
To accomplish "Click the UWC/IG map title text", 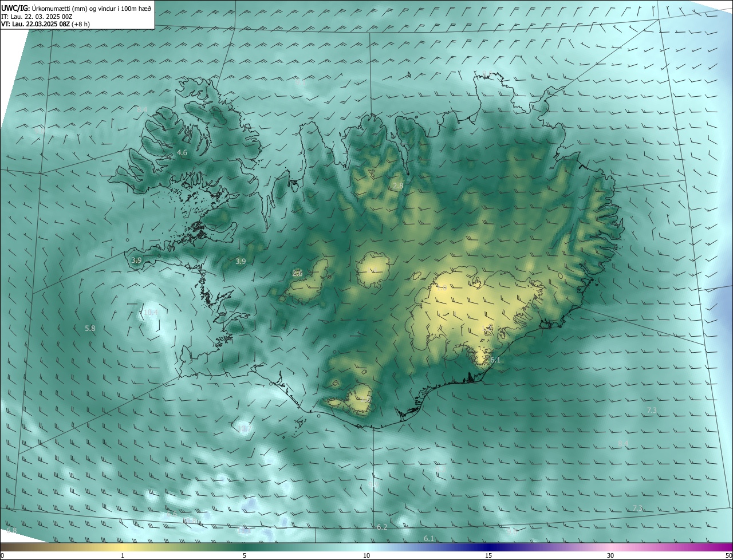I will pyautogui.click(x=77, y=8).
